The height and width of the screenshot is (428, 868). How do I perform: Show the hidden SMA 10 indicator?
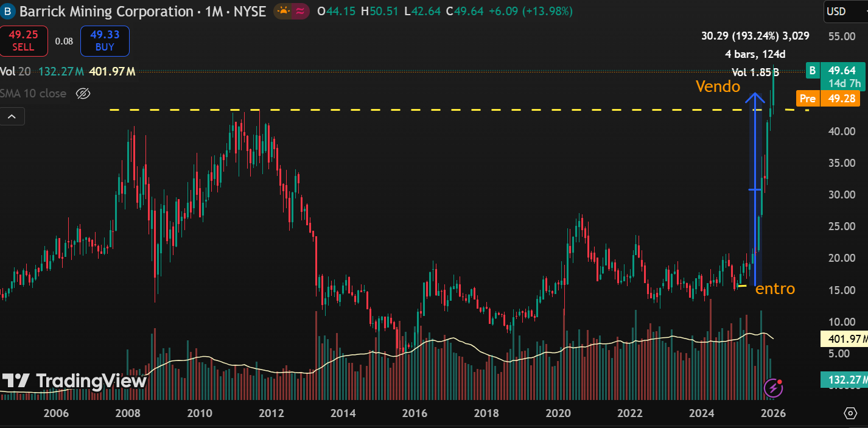click(x=83, y=94)
